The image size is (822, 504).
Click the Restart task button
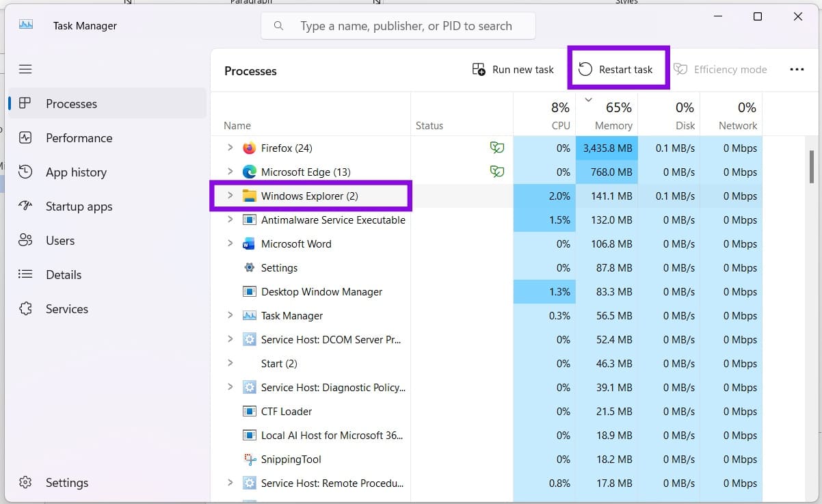click(615, 69)
